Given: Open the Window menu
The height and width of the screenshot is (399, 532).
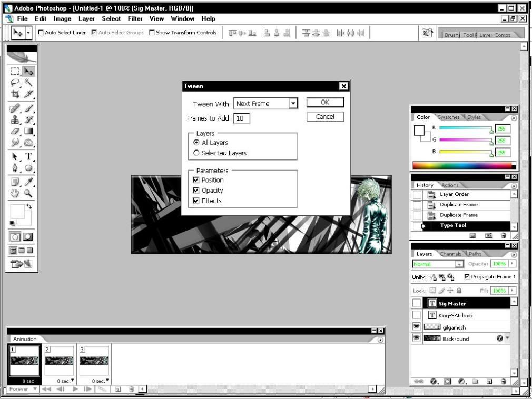Looking at the screenshot, I should (x=183, y=18).
